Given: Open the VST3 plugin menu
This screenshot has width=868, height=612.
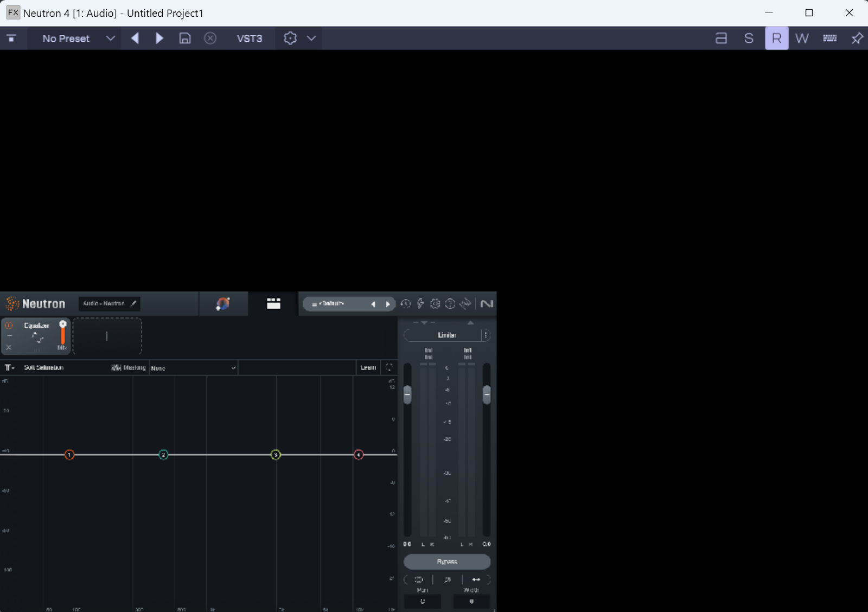Looking at the screenshot, I should coord(249,39).
